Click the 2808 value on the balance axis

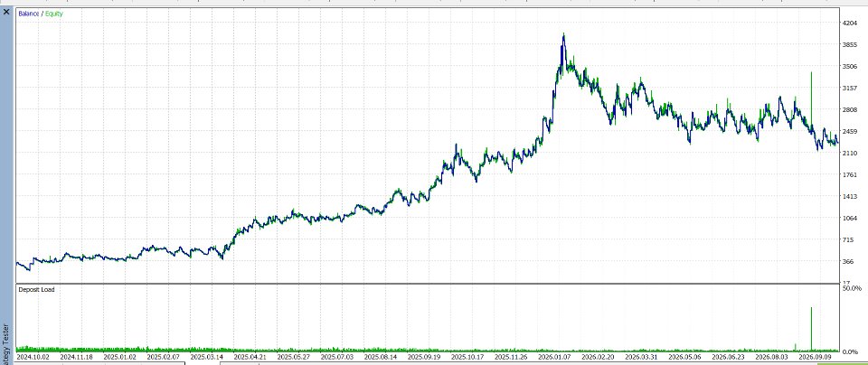849,109
